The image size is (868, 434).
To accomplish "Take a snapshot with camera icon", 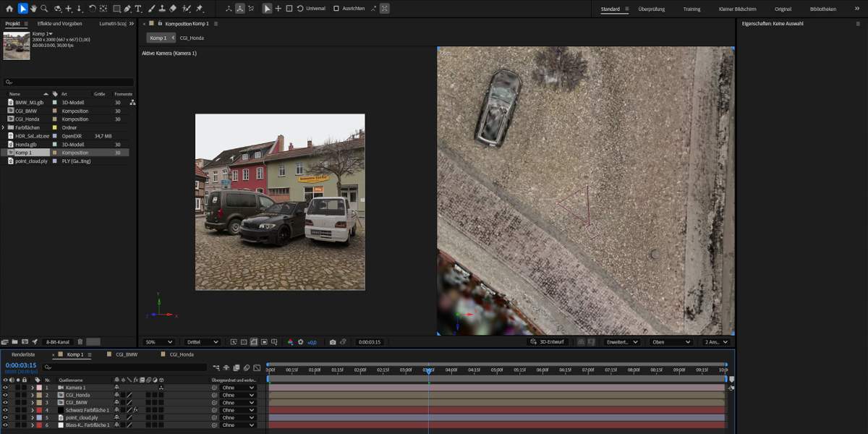I will [332, 342].
